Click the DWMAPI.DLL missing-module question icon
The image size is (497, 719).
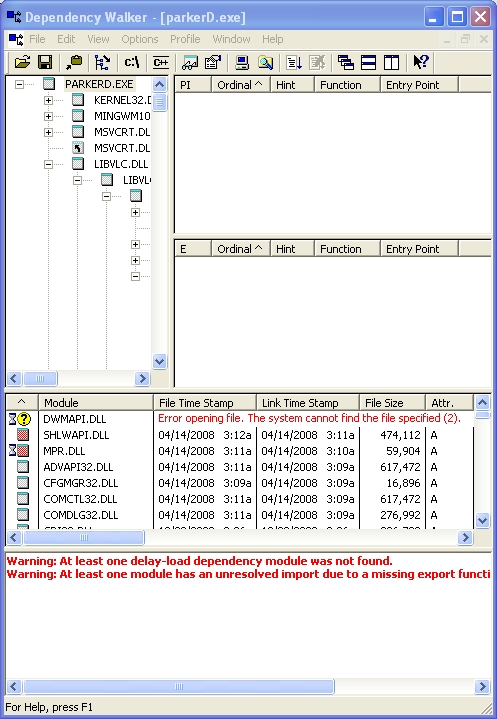24,419
